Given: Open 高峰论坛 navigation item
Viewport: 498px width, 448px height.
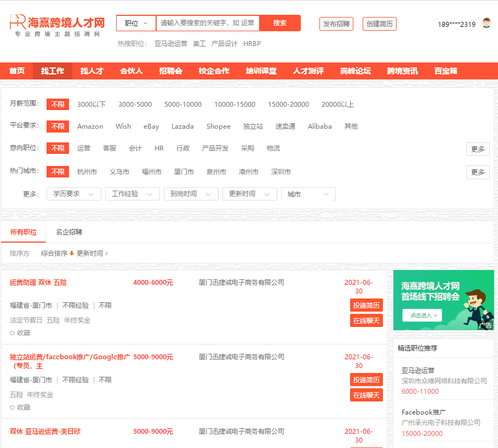Looking at the screenshot, I should click(356, 71).
